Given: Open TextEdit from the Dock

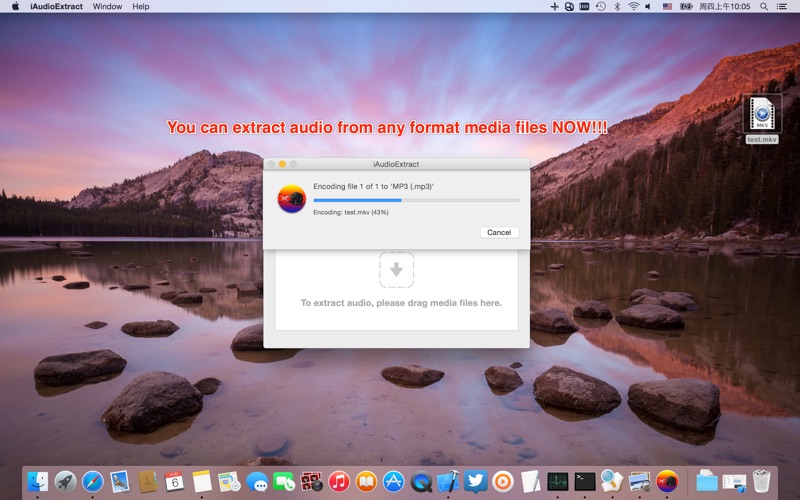Looking at the screenshot, I should (x=531, y=481).
